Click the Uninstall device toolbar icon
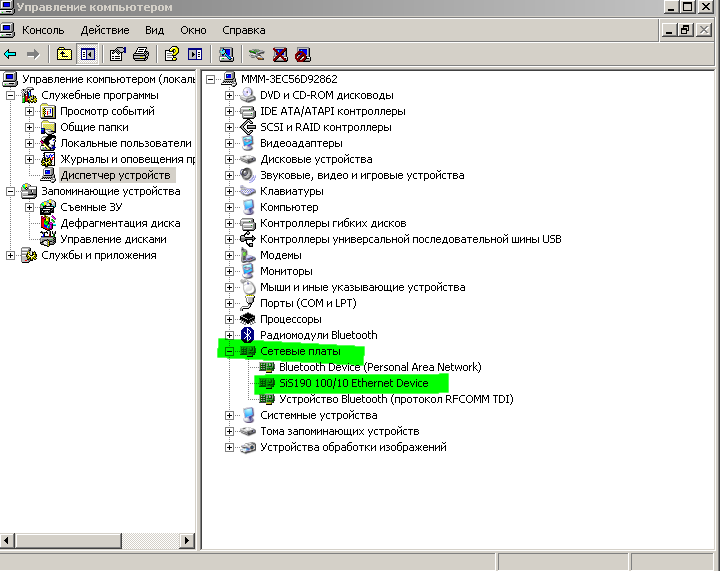 (x=281, y=54)
